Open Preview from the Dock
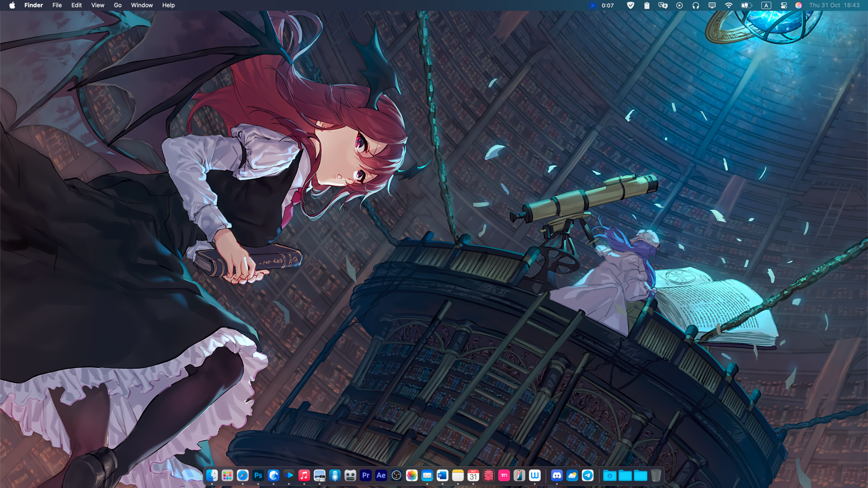 320,475
